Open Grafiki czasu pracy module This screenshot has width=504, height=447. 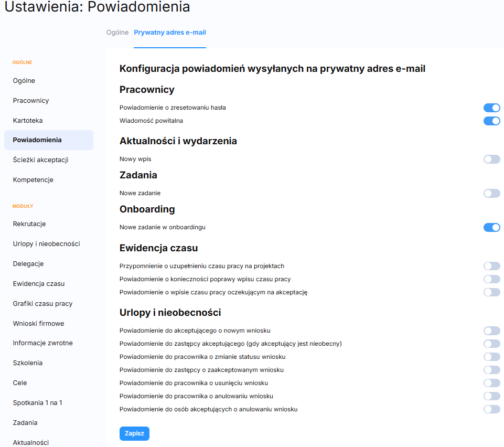[42, 304]
